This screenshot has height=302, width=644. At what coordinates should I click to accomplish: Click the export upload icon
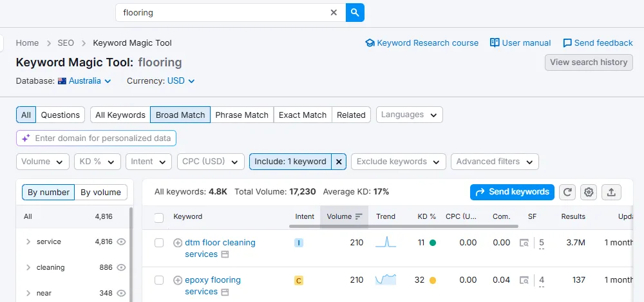tap(611, 192)
